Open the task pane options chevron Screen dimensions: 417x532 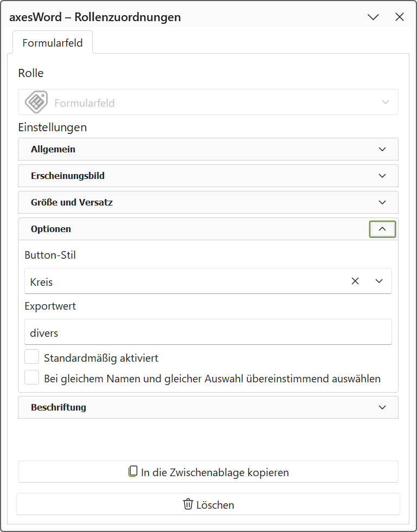tap(373, 17)
